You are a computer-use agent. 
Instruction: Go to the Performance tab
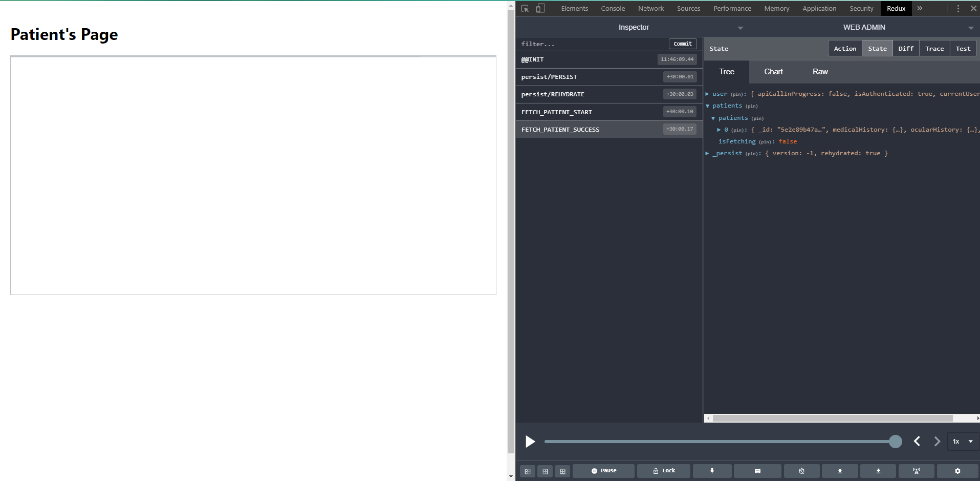pos(732,9)
